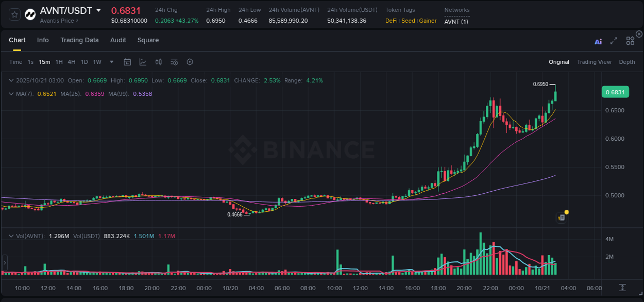This screenshot has width=644, height=302.
Task: Launch the Binance Ai chart assistant
Action: point(598,41)
